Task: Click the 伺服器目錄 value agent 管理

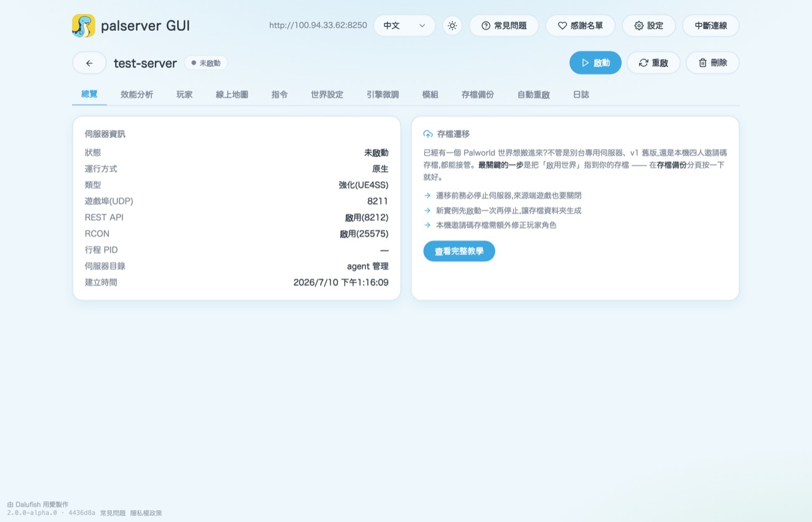Action: pos(368,266)
